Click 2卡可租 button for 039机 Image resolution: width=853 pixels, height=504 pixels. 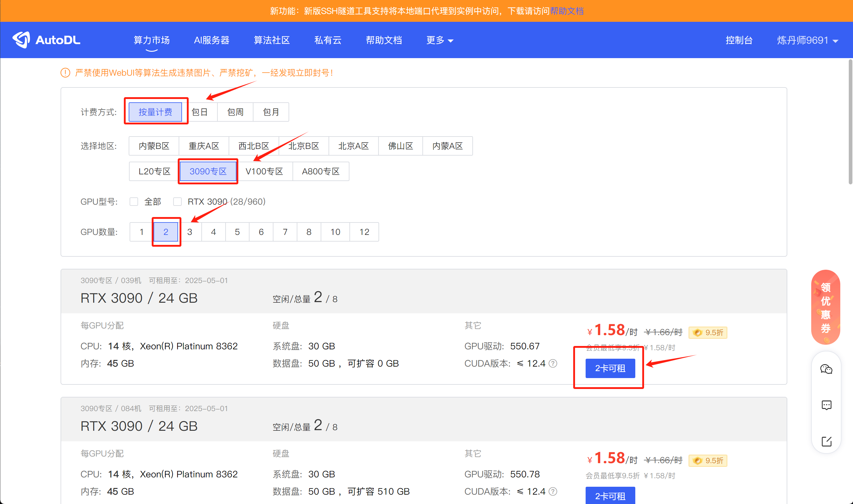610,368
